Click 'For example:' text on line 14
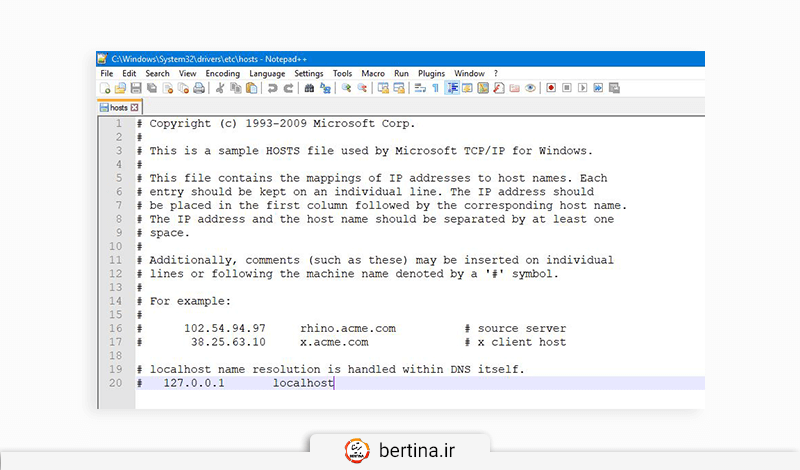 (190, 301)
